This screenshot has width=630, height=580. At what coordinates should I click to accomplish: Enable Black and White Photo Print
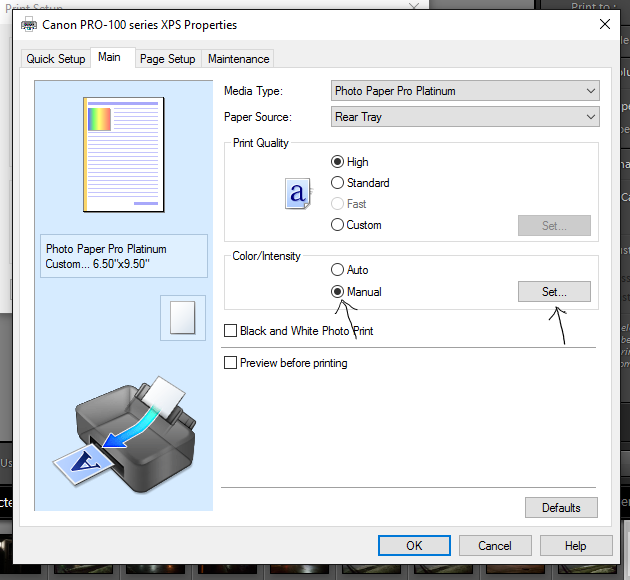tap(299, 331)
